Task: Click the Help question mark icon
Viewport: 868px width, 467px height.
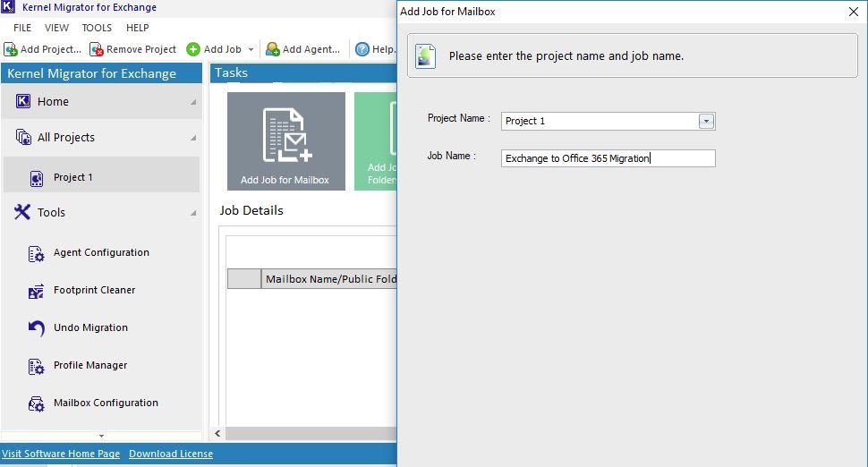Action: (x=362, y=49)
